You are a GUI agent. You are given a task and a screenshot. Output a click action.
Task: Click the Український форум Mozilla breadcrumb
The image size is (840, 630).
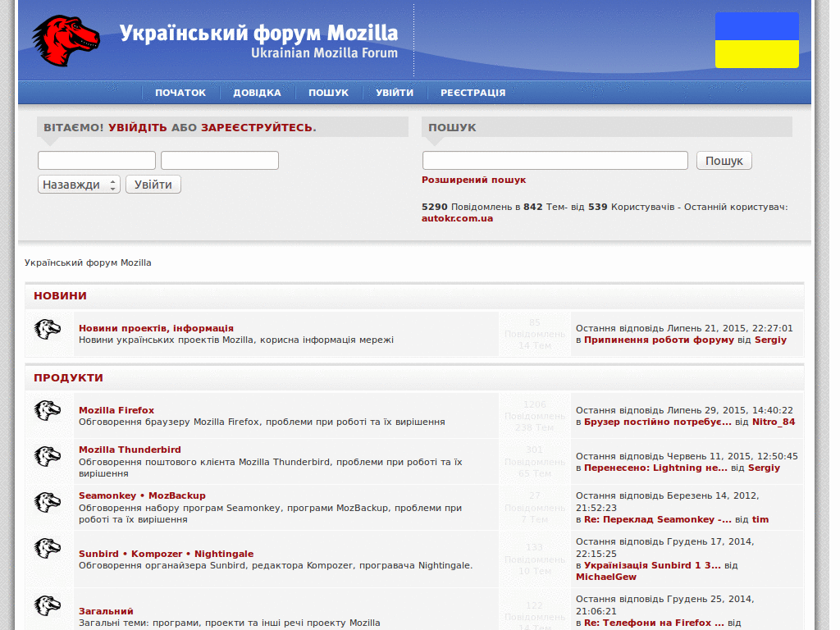[88, 262]
